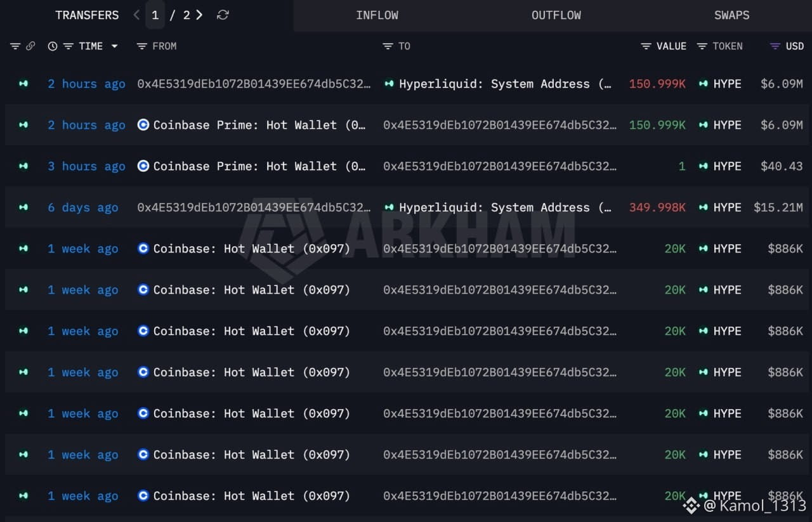This screenshot has height=522, width=812.
Task: Open the VALUE column filter
Action: click(x=646, y=46)
